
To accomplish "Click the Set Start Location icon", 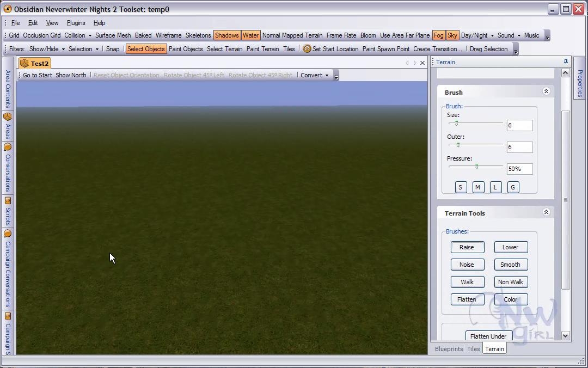I will point(307,49).
